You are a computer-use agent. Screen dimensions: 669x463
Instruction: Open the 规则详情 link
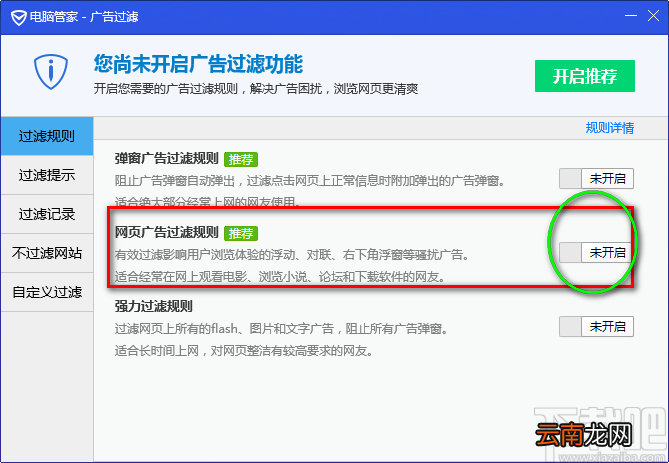pyautogui.click(x=610, y=128)
